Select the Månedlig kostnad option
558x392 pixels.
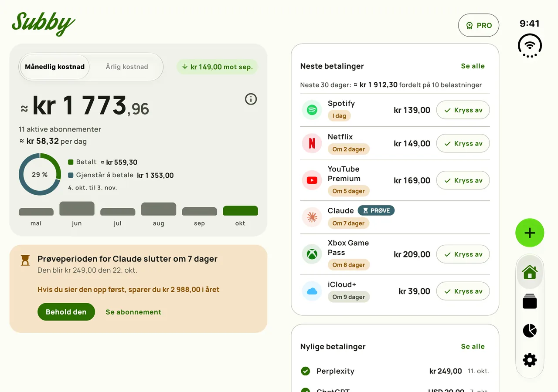click(55, 67)
